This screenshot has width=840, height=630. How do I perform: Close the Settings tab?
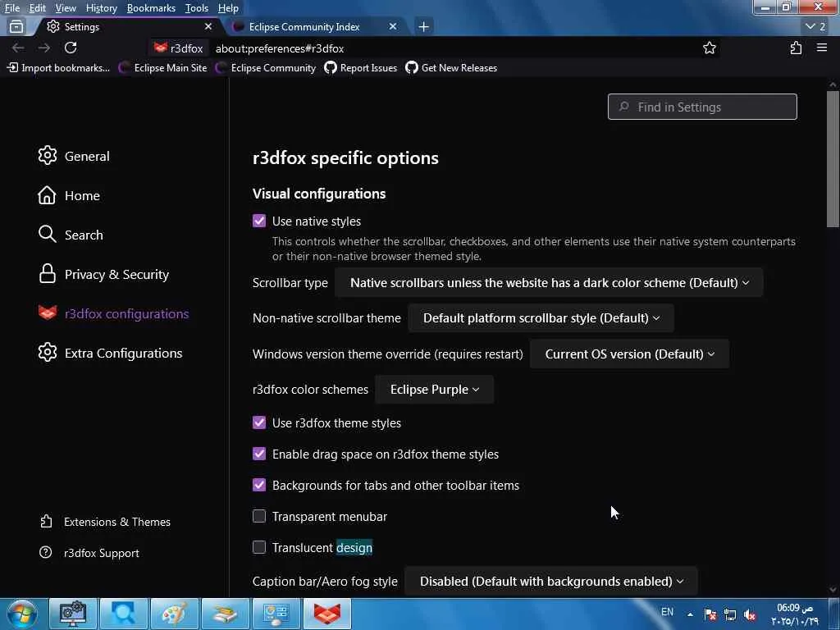tap(208, 26)
